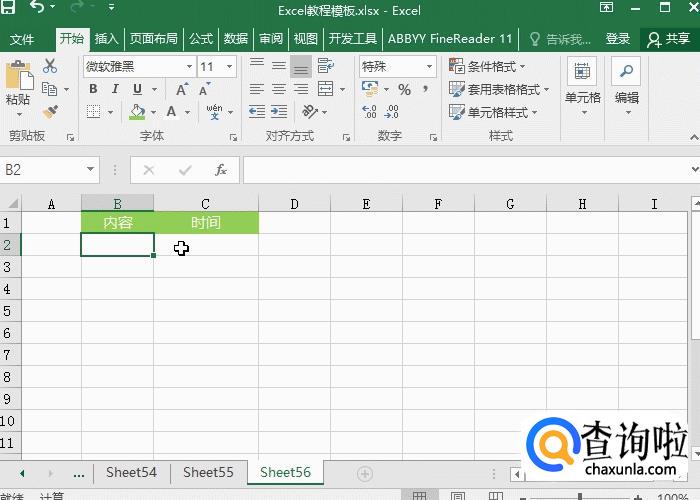Switch to the 页面布局 tab
The image size is (700, 500).
point(154,39)
